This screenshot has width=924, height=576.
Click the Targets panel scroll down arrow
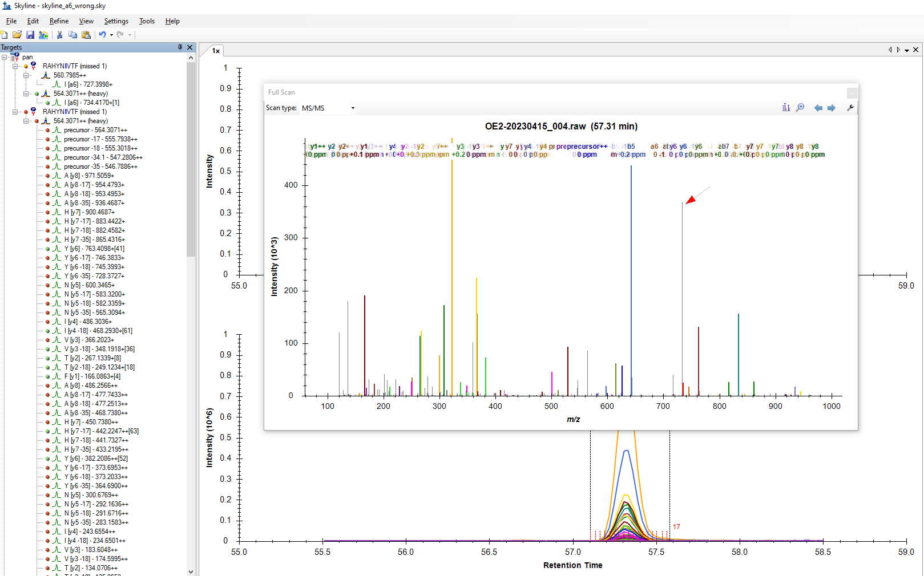[191, 571]
